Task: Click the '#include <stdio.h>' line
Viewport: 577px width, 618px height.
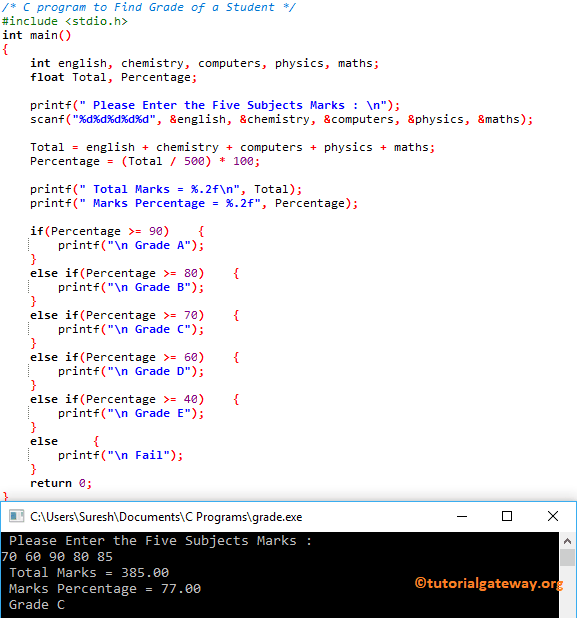Action: point(65,21)
